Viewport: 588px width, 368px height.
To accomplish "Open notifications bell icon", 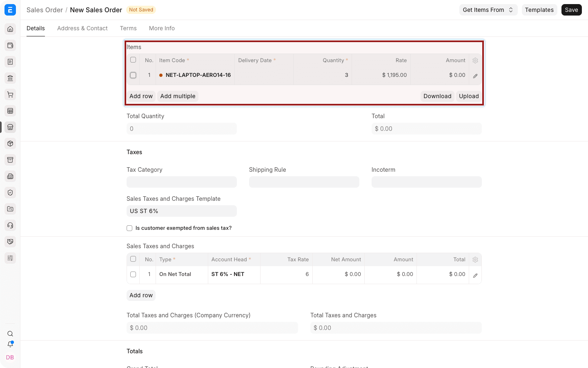I will tap(10, 344).
